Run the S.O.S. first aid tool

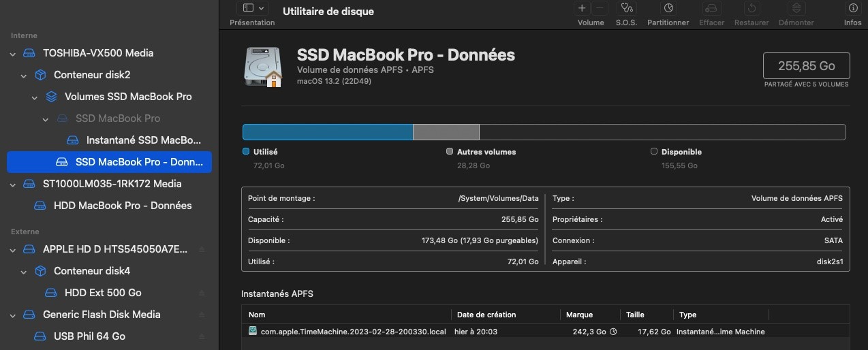click(x=625, y=9)
